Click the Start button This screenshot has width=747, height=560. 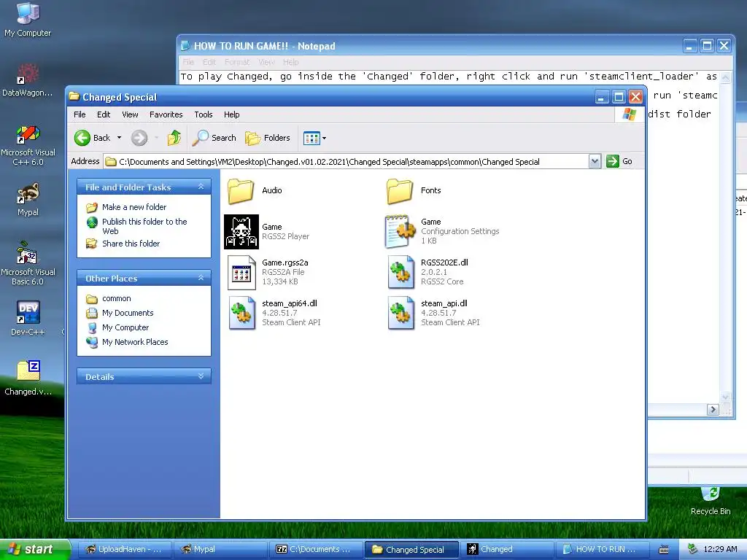[x=34, y=549]
